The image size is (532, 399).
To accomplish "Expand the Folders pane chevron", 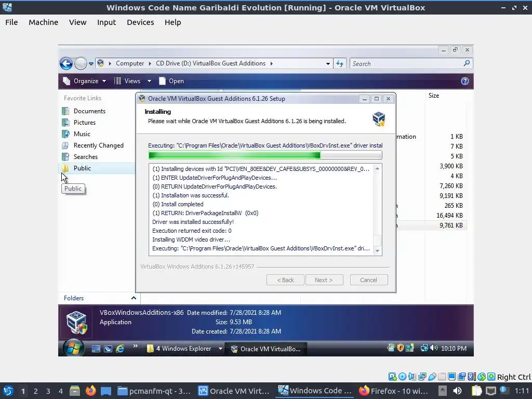I will pos(134,298).
